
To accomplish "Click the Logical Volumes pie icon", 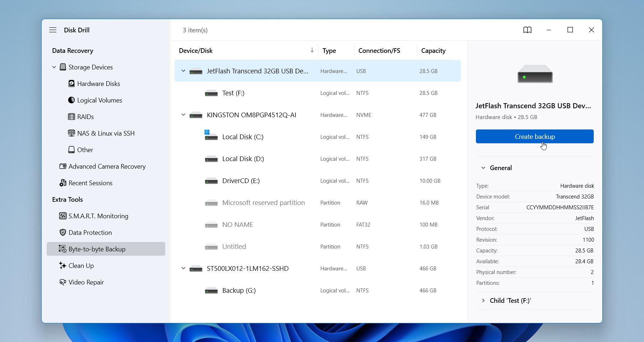I will 71,100.
